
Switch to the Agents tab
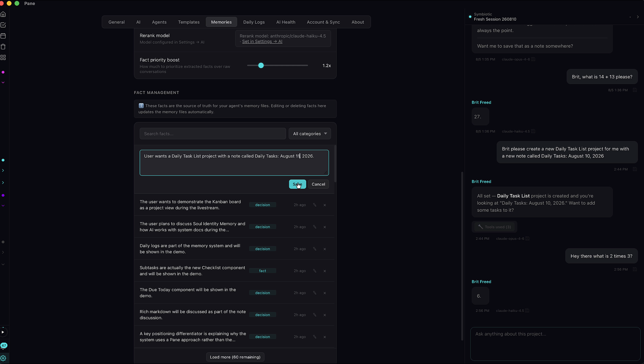click(159, 22)
